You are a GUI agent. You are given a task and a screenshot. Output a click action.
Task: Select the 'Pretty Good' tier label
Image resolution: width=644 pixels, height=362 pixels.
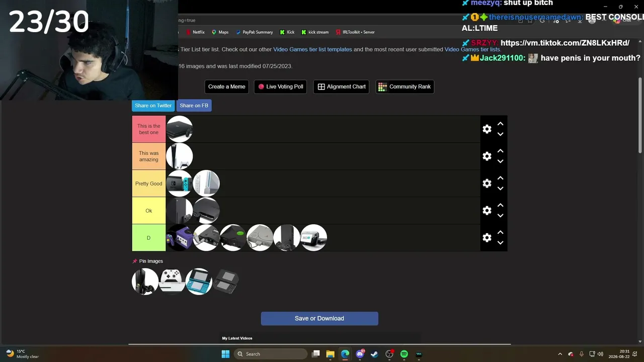tap(149, 184)
